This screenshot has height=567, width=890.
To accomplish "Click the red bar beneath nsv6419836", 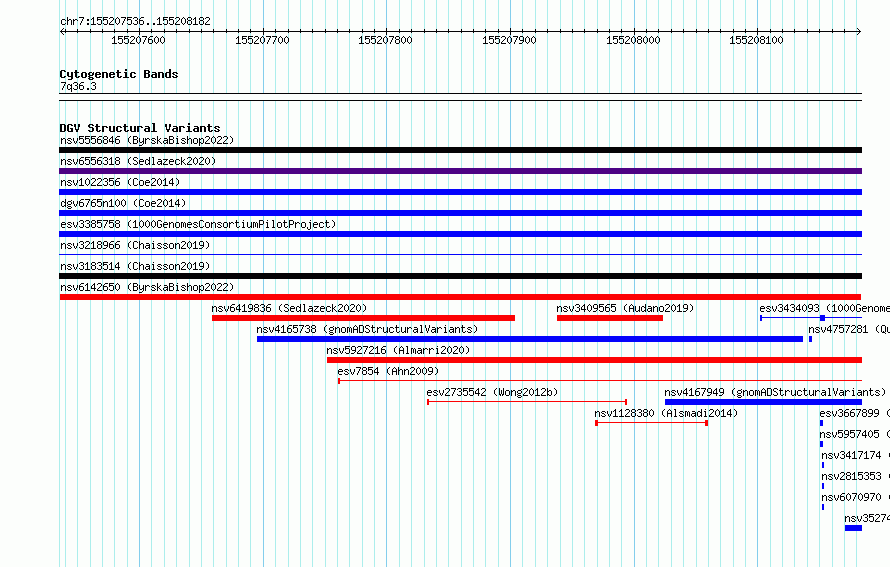I will 363,318.
